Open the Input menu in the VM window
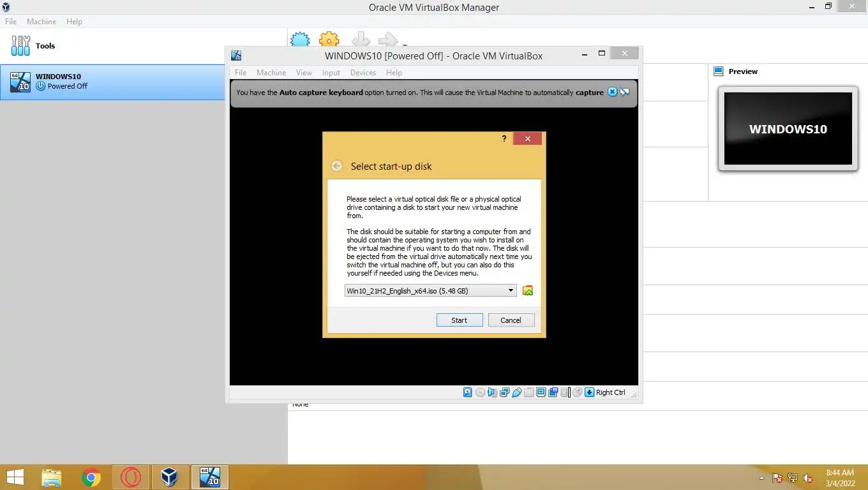Viewport: 868px width, 490px height. coord(331,73)
